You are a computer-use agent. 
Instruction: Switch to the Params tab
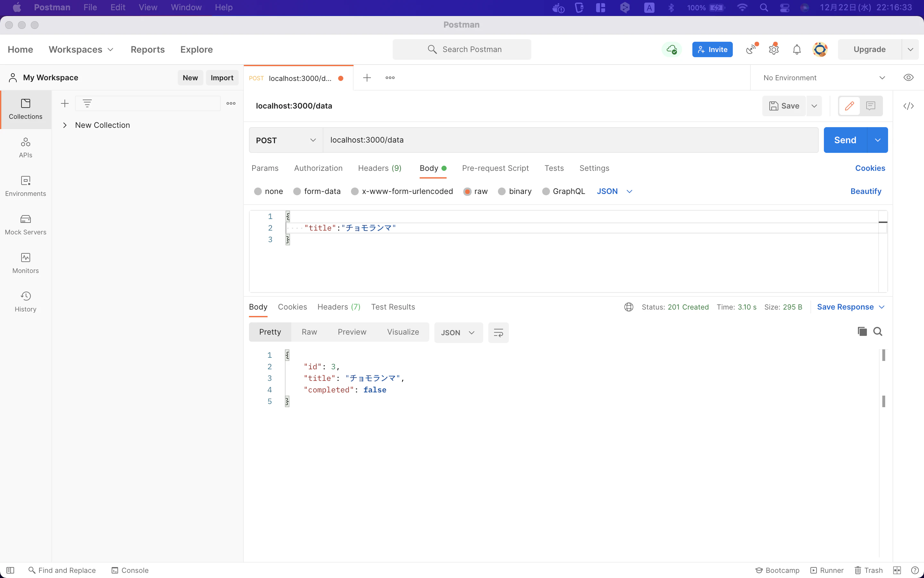click(x=265, y=168)
